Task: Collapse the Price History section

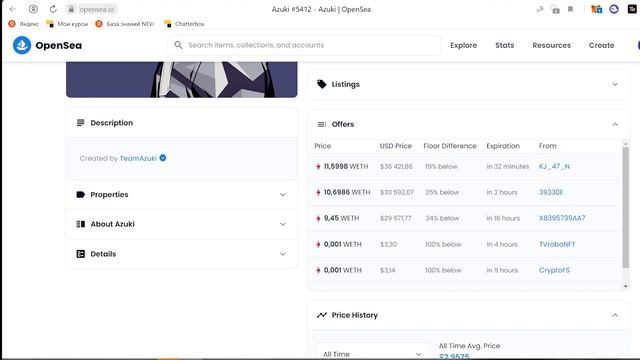Action: [x=615, y=315]
